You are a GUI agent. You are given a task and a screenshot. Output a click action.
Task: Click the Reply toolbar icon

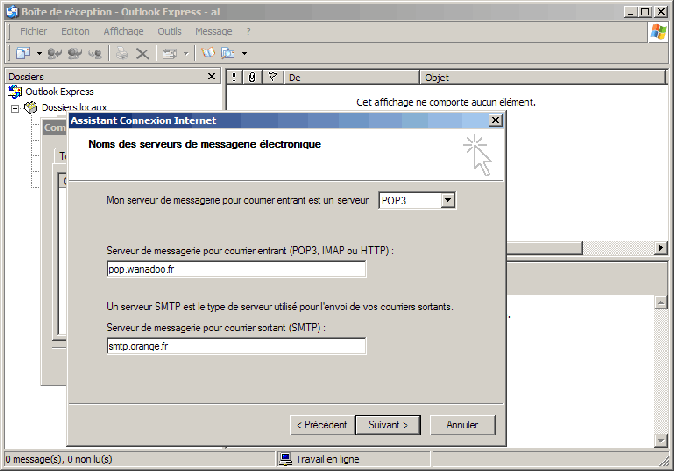pyautogui.click(x=55, y=53)
